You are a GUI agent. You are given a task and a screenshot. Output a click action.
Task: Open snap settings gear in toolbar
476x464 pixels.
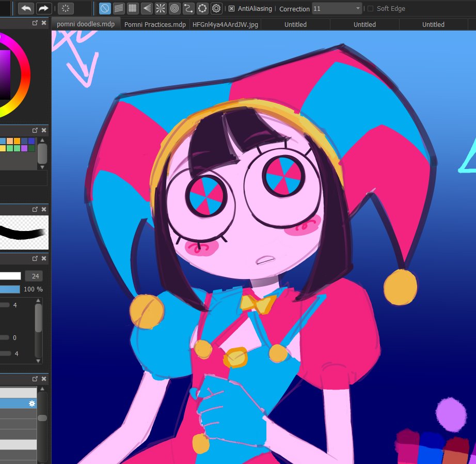[x=216, y=8]
